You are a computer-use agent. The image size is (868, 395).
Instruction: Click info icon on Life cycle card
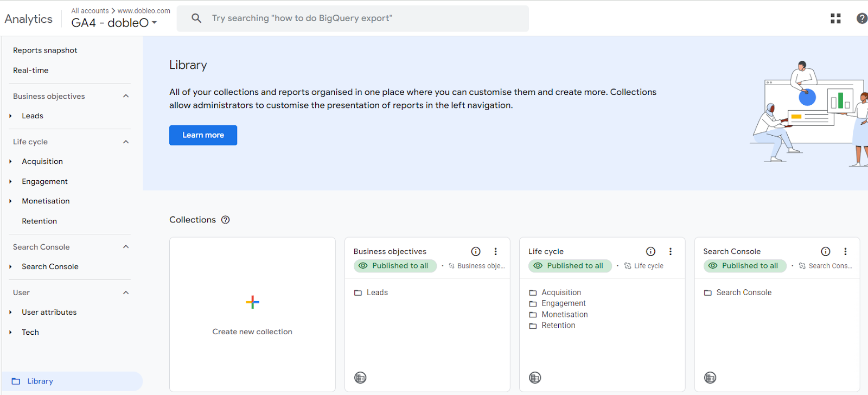tap(650, 251)
